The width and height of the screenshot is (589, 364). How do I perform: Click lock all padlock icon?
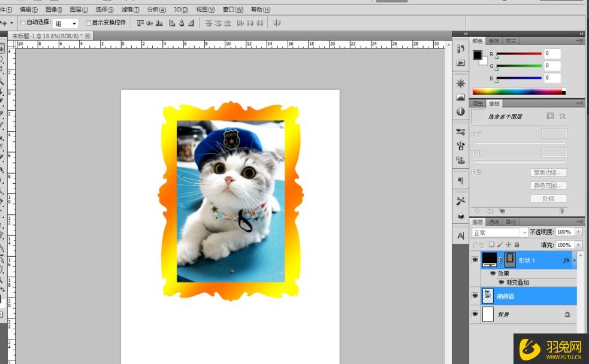pyautogui.click(x=517, y=245)
